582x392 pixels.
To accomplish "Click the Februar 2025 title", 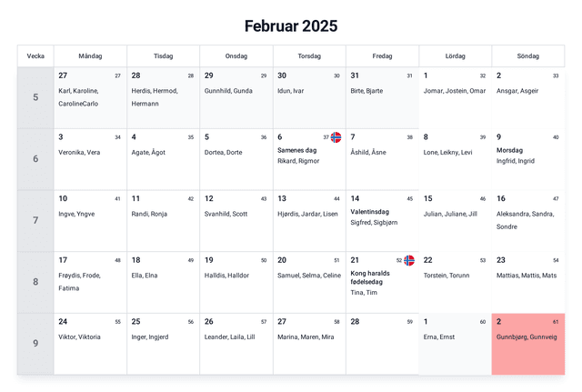I will pos(291,25).
